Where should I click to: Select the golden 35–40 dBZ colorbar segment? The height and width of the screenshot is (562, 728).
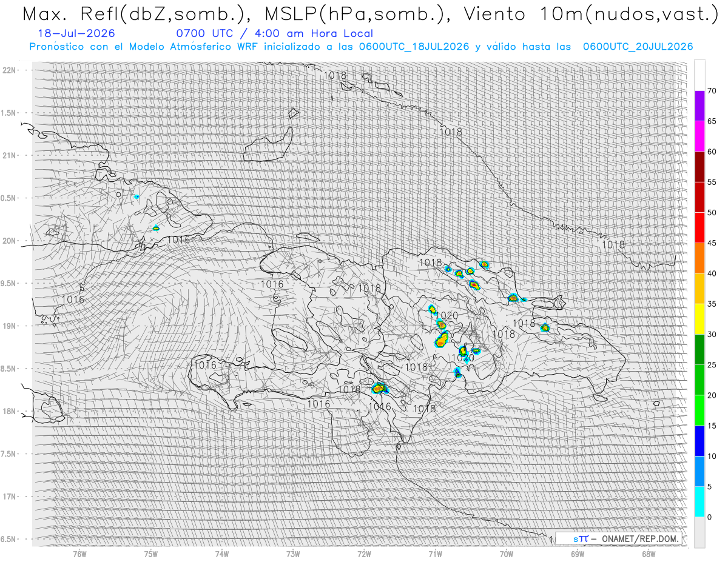click(x=699, y=289)
